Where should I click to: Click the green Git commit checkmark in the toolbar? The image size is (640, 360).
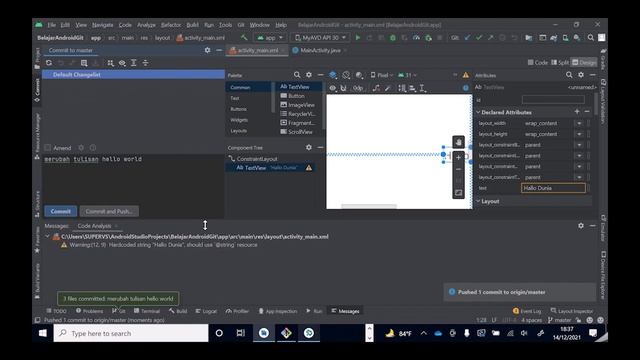[x=479, y=38]
